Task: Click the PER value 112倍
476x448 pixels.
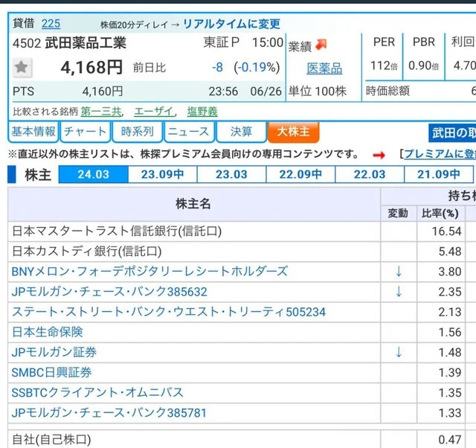Action: 384,65
